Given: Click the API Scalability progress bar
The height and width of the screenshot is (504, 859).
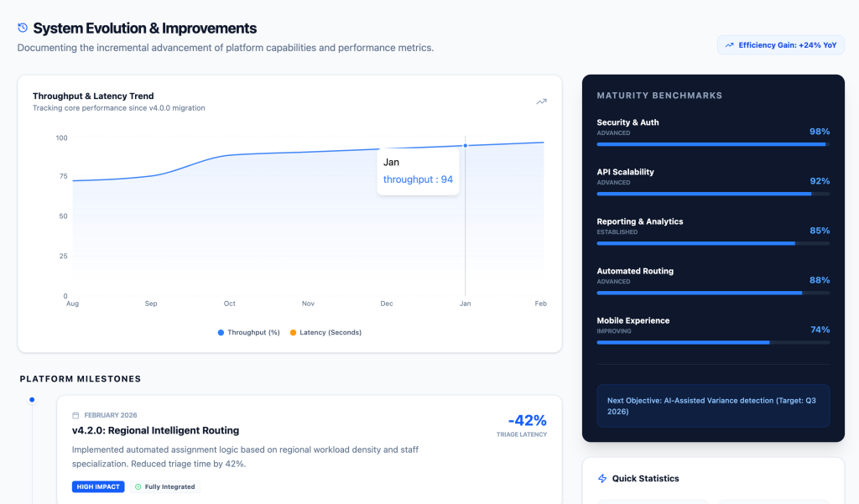Looking at the screenshot, I should [713, 194].
